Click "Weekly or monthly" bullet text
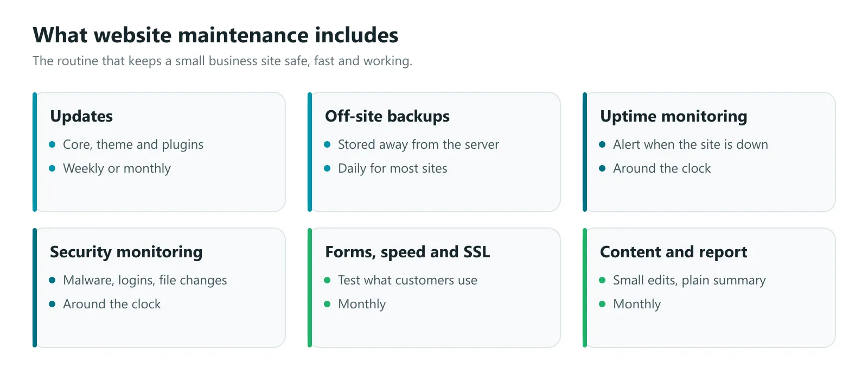 (117, 168)
